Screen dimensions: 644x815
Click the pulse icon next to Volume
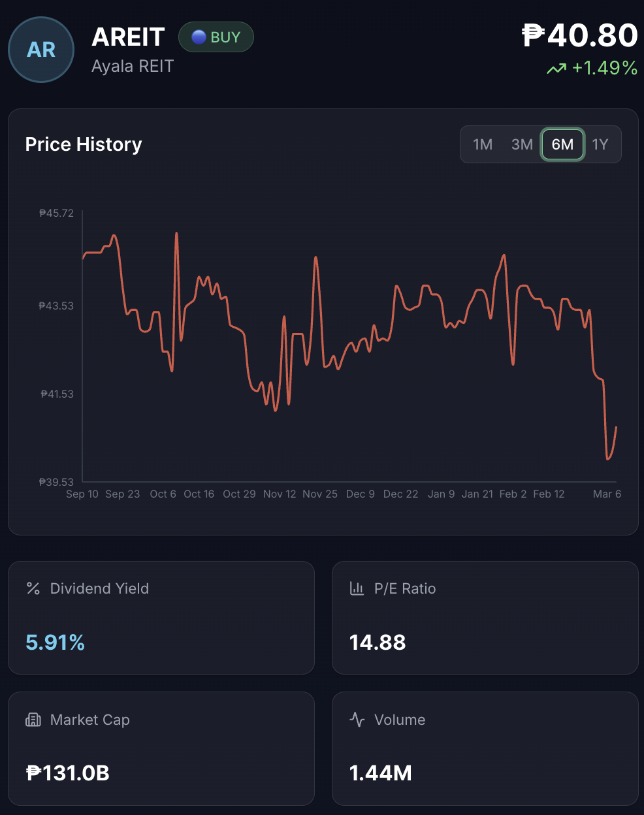click(357, 720)
